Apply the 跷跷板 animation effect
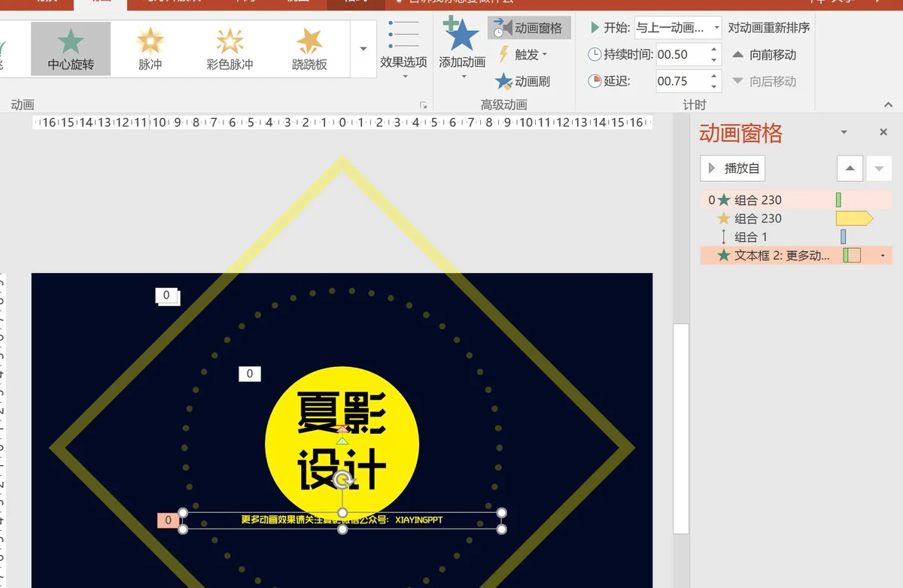Viewport: 903px width, 588px height. [309, 49]
